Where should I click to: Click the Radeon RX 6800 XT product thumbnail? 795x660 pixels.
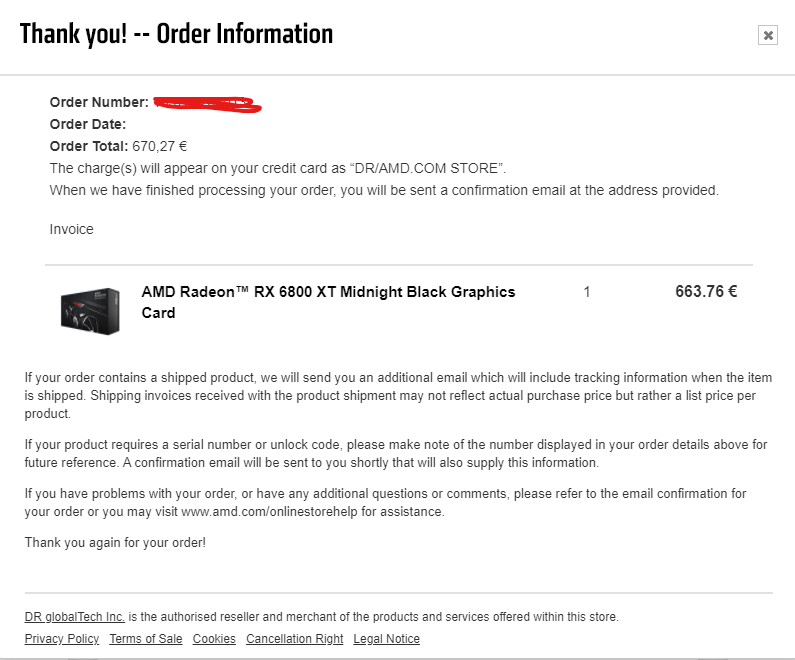(90, 310)
